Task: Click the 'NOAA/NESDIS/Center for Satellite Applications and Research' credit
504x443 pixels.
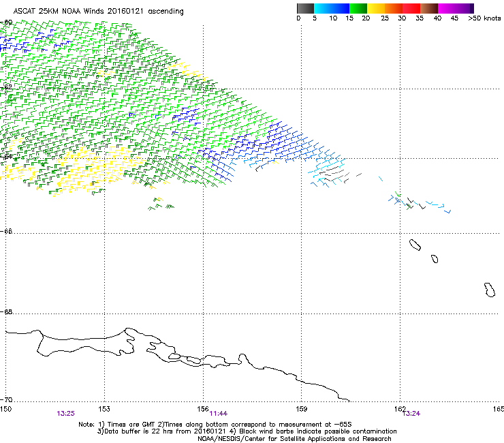Action: (294, 439)
